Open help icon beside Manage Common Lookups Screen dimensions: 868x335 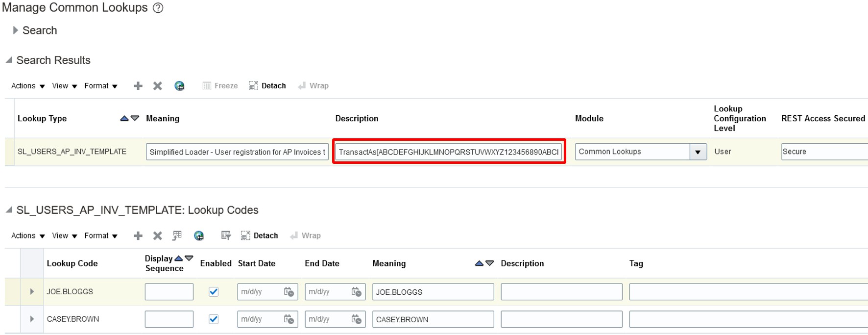tap(158, 8)
